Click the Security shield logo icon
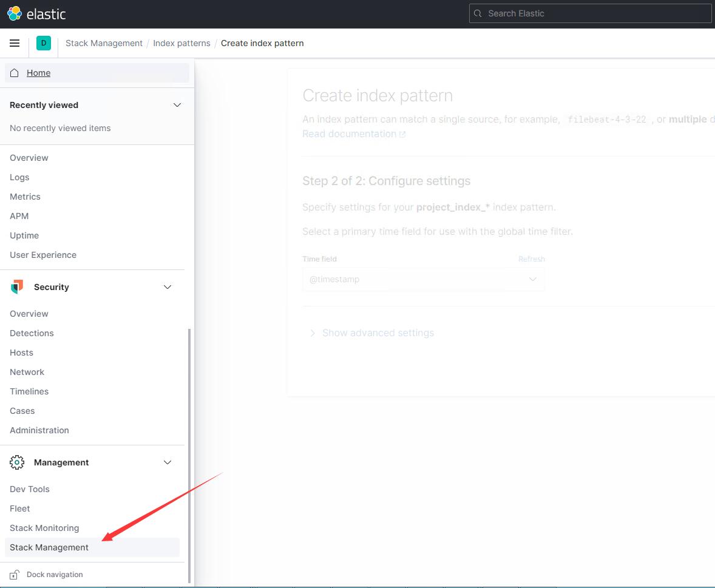 pyautogui.click(x=17, y=287)
